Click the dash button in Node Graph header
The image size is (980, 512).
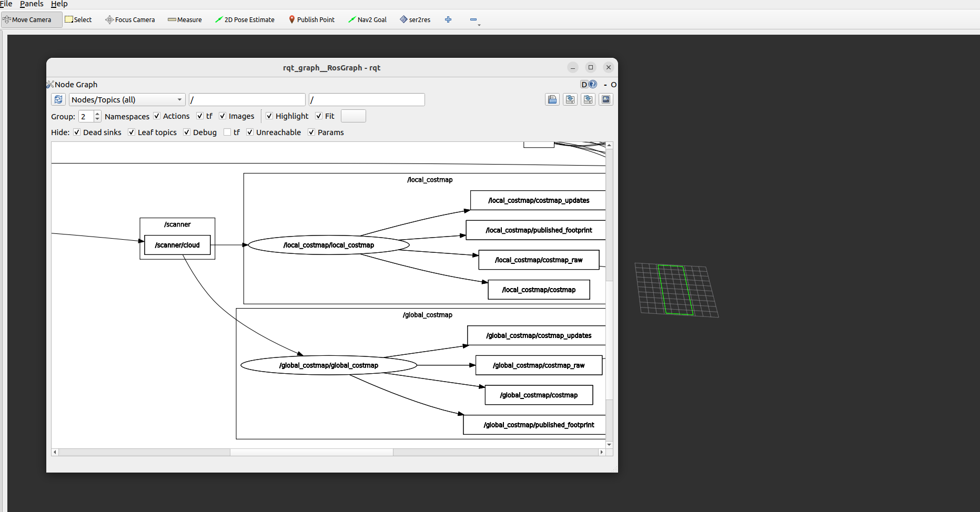coord(605,85)
